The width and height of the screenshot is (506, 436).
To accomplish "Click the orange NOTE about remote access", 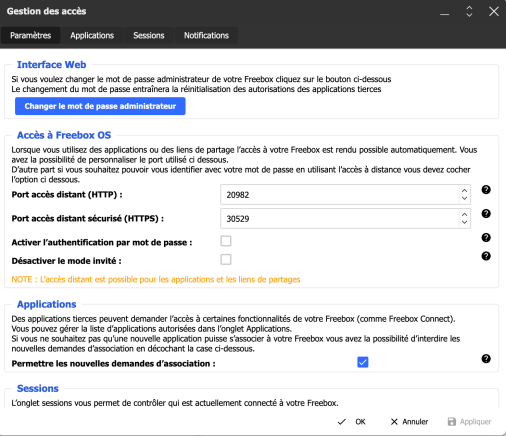I will click(156, 279).
